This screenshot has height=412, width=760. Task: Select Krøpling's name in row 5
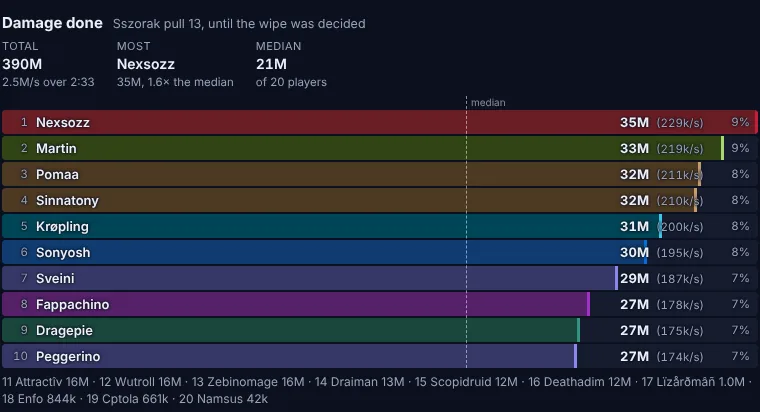[63, 227]
